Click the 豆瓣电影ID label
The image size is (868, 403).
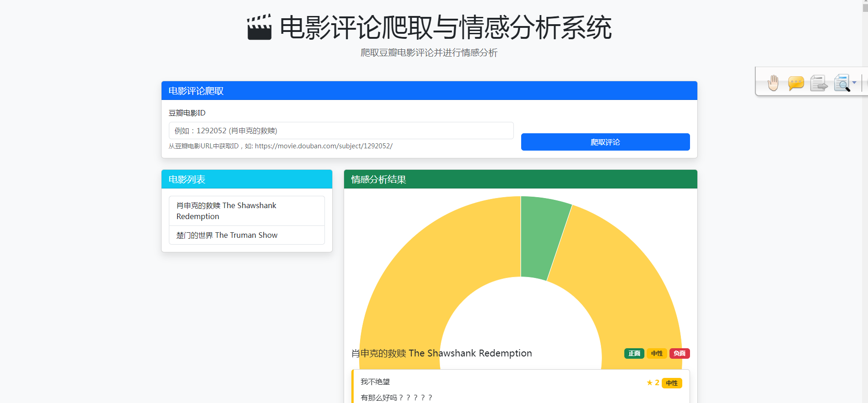click(x=187, y=113)
